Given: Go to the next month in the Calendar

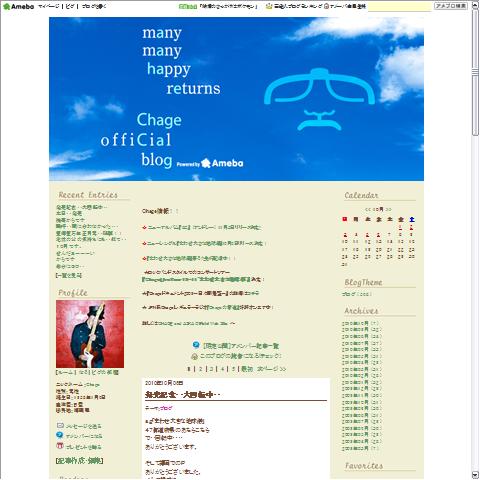Looking at the screenshot, I should (388, 210).
